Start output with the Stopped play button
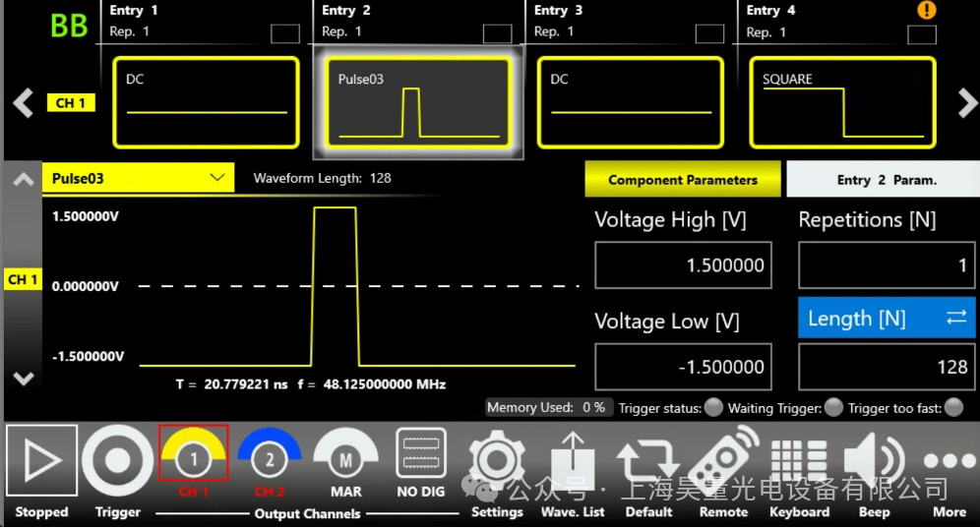Viewport: 980px width, 528px height. click(42, 460)
